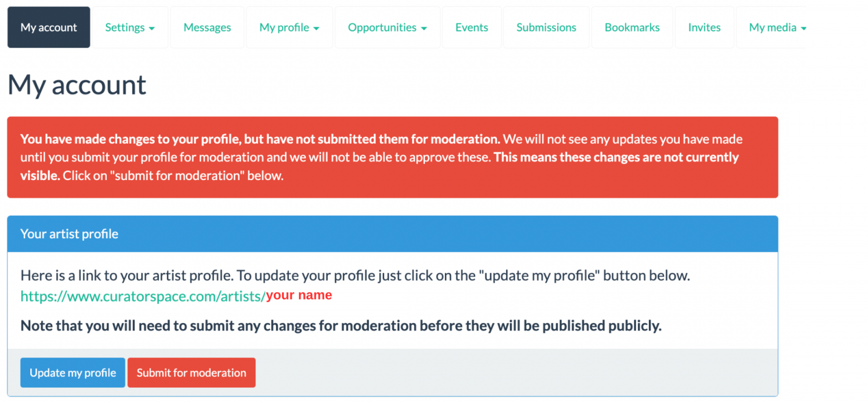Switch to the Events tab

471,28
